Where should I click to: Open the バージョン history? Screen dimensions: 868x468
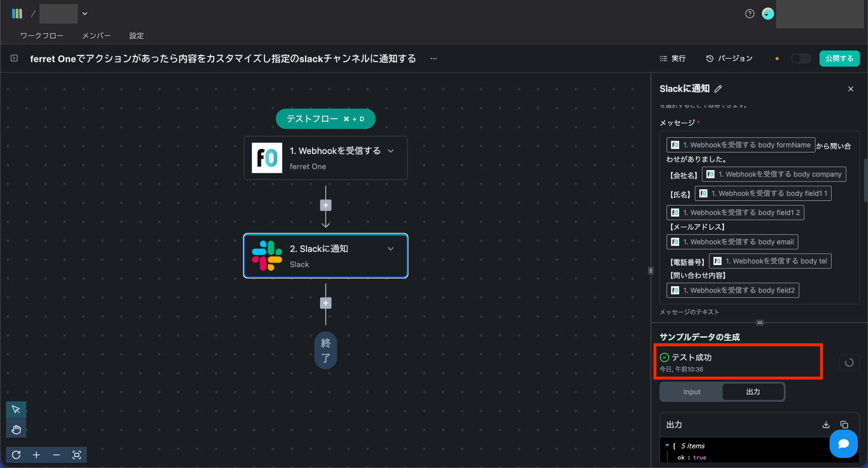click(729, 59)
